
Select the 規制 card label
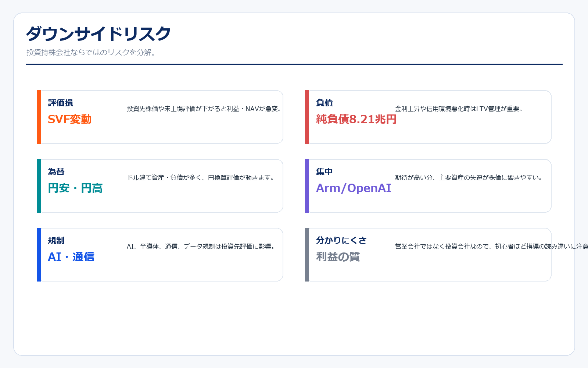[56, 240]
